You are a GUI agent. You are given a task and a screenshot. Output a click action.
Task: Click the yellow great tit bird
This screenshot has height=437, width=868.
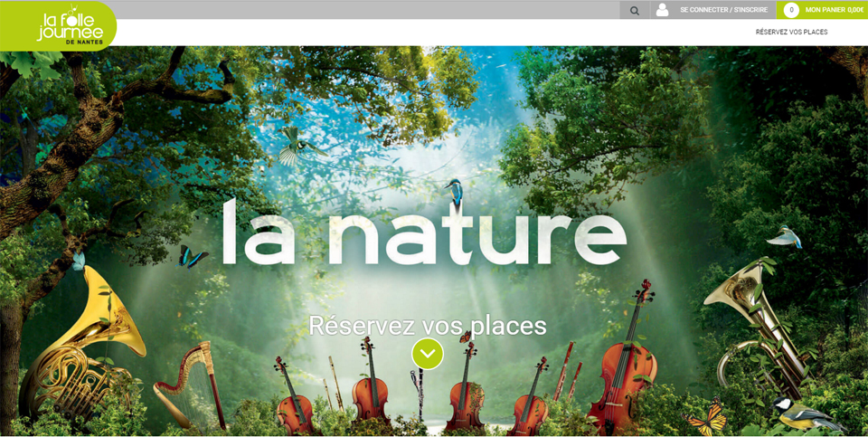pos(806,413)
